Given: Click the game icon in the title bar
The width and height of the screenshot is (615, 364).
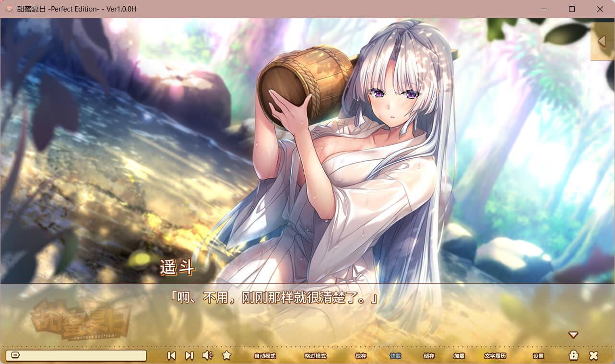Looking at the screenshot, I should coord(9,9).
